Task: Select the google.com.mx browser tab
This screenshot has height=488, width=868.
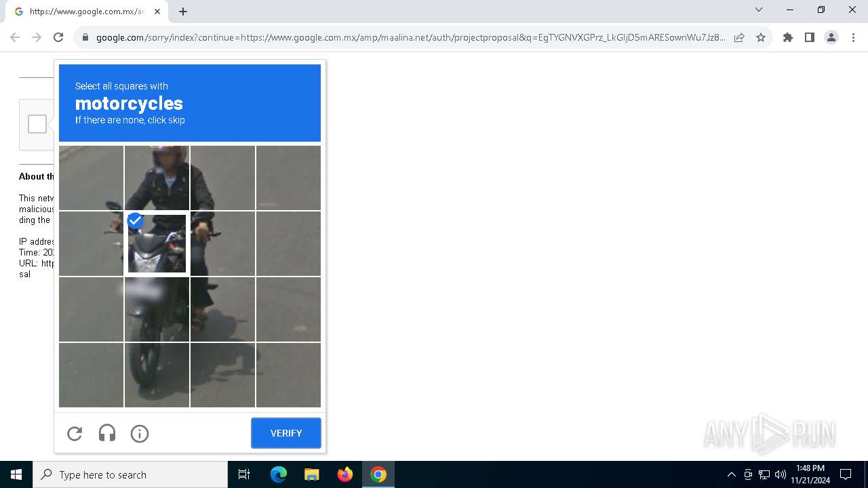Action: (x=86, y=12)
